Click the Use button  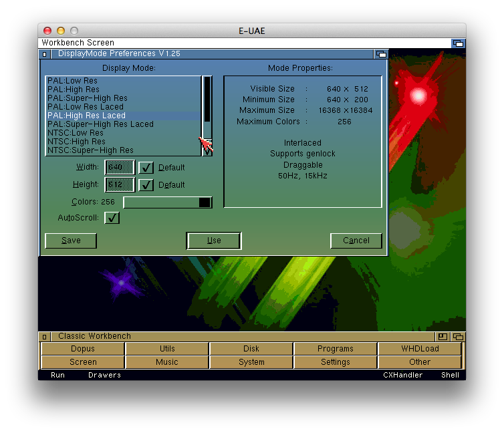pos(214,241)
